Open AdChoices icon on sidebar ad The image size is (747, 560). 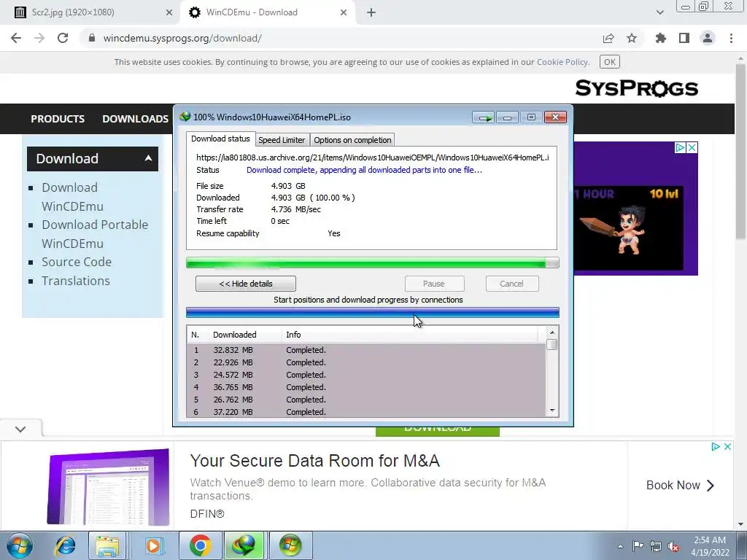pos(681,147)
